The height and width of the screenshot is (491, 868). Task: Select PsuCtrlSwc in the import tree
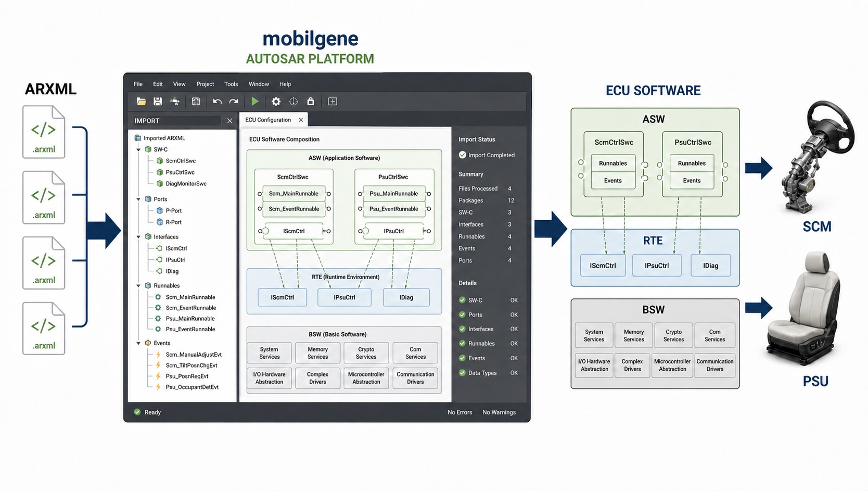(180, 172)
